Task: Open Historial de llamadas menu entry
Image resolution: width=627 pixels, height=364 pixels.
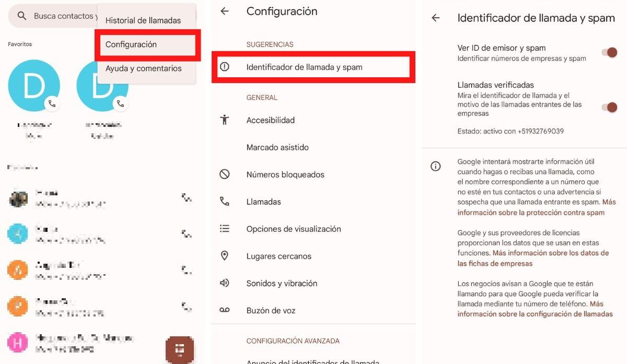Action: point(143,20)
